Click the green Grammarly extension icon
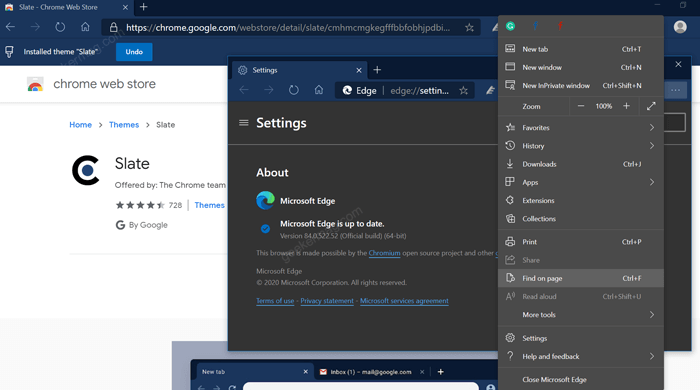The width and height of the screenshot is (700, 390). [x=510, y=26]
